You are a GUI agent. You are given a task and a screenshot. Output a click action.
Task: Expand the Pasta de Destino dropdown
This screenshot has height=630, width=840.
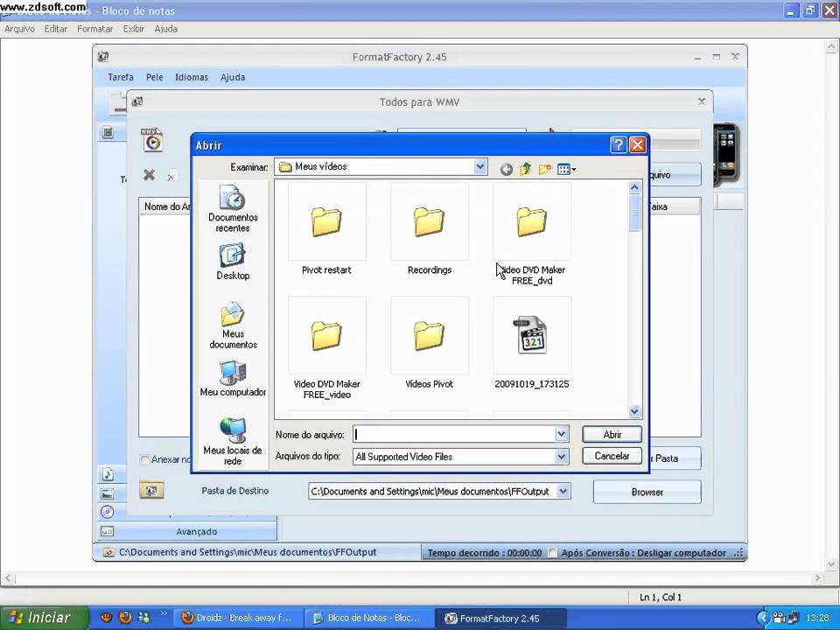tap(563, 491)
